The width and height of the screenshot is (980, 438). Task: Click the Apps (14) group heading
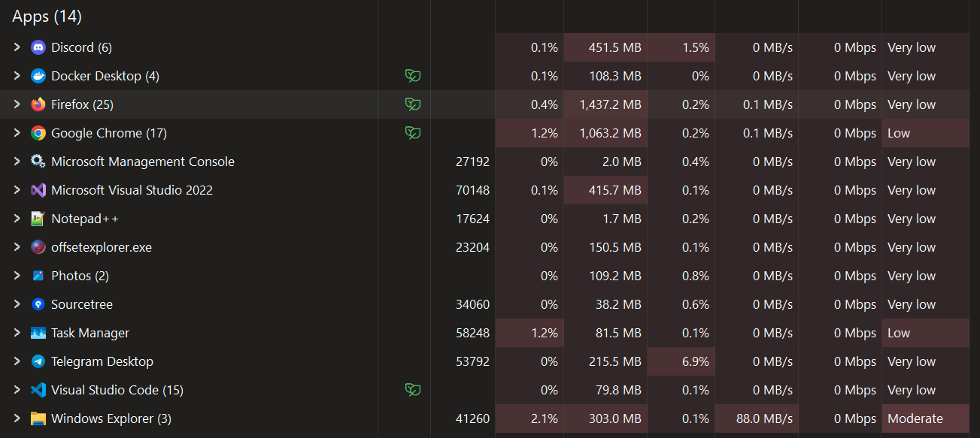point(47,16)
